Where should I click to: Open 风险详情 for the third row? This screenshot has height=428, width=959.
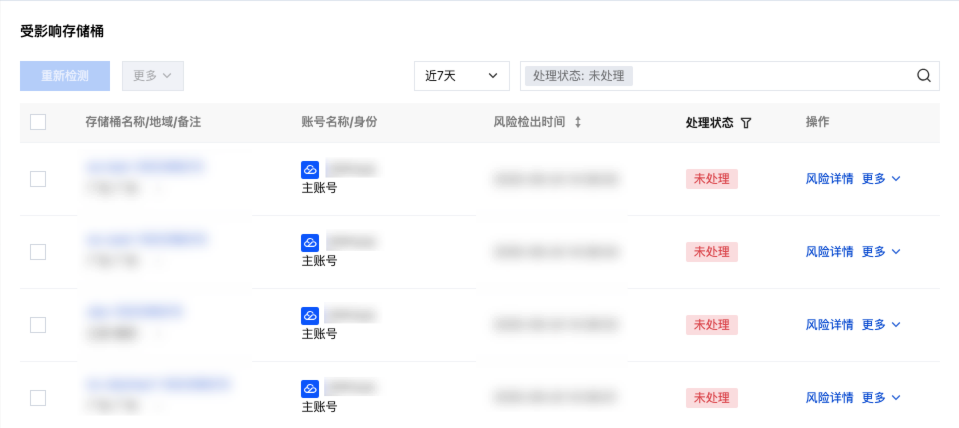pos(829,325)
